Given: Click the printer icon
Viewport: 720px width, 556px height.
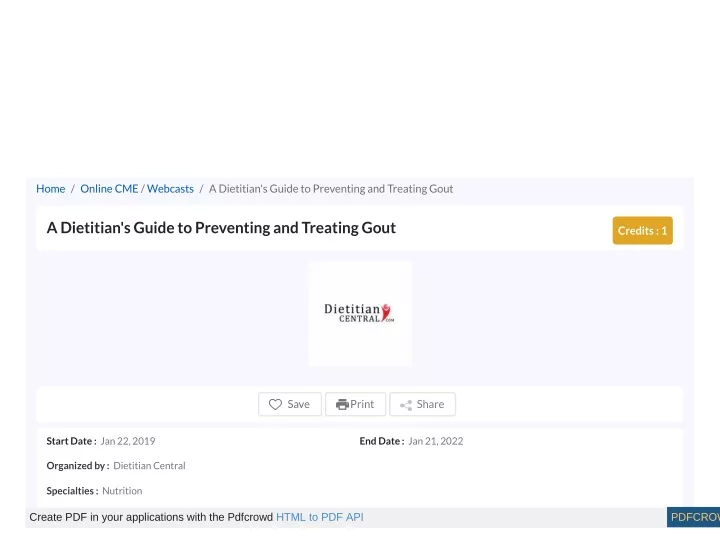Looking at the screenshot, I should 342,404.
